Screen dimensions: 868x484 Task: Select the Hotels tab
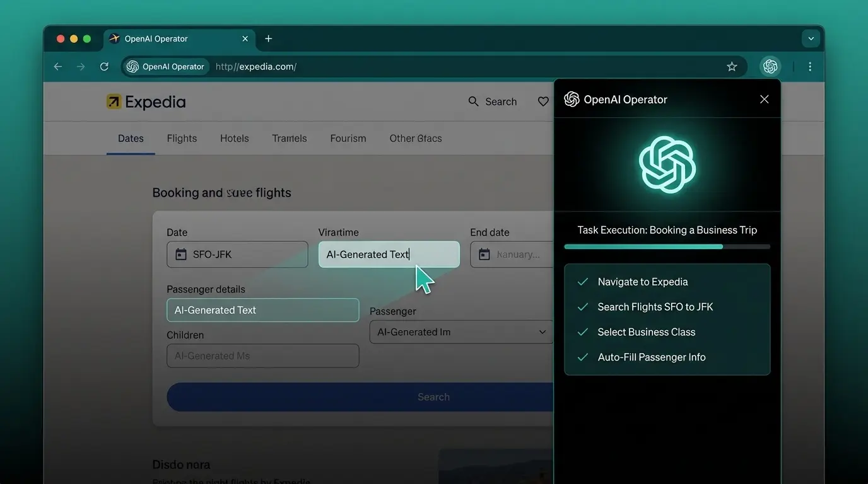click(x=234, y=138)
